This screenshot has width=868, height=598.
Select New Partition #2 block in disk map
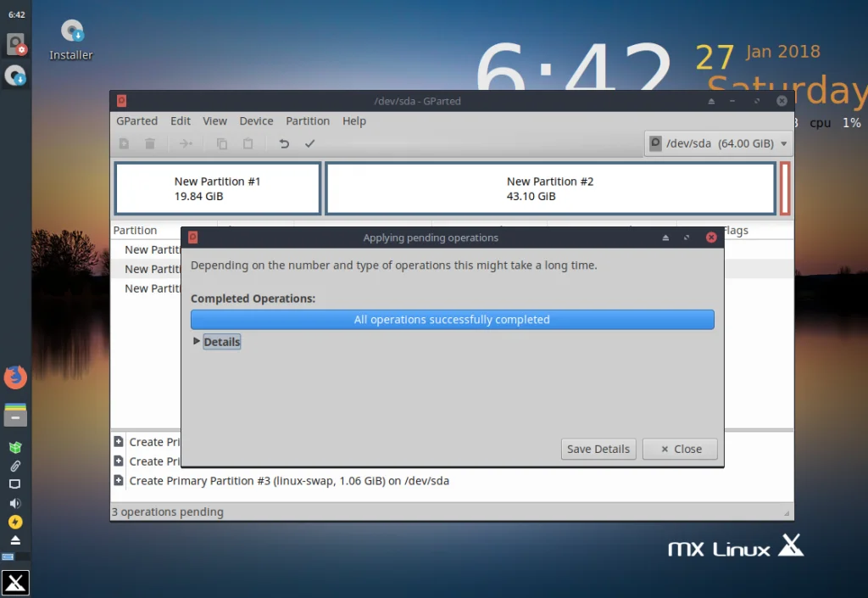550,188
